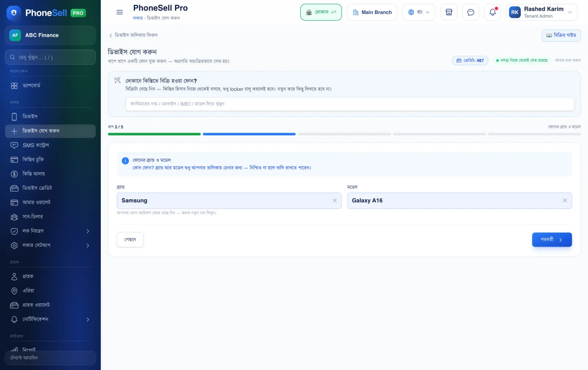This screenshot has height=370, width=588.
Task: Click the PhoneSell logo icon
Action: [14, 13]
